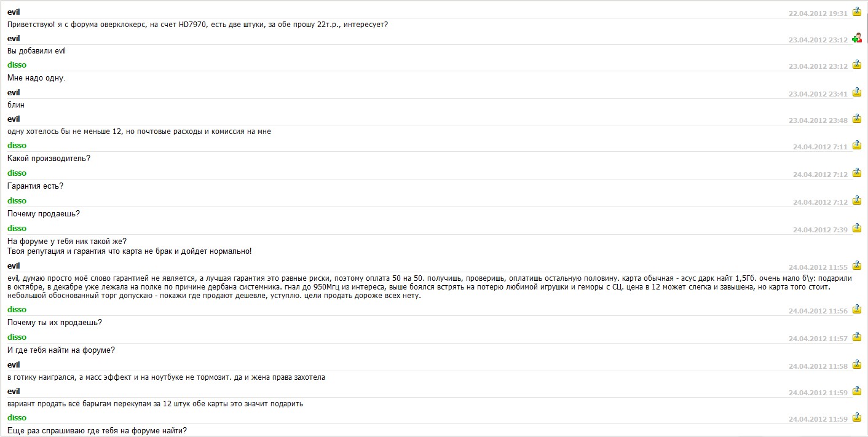Click the first message mentioning HD7970
Image resolution: width=868 pixels, height=437 pixels.
(197, 25)
